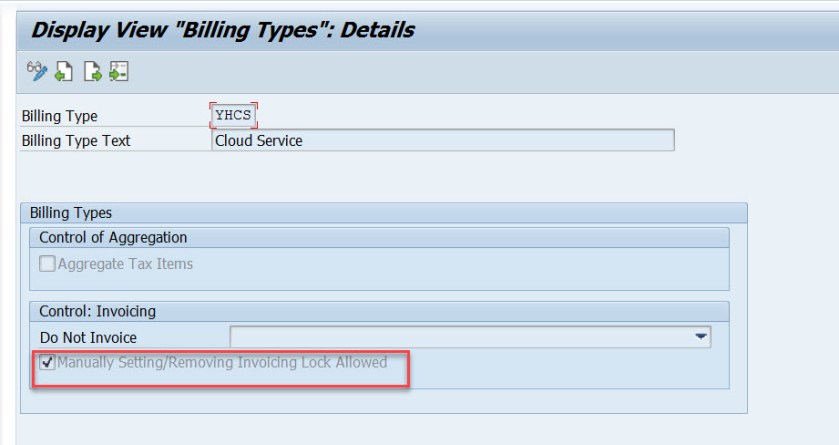The width and height of the screenshot is (839, 445).
Task: Click the Billing Type Text label
Action: point(76,141)
